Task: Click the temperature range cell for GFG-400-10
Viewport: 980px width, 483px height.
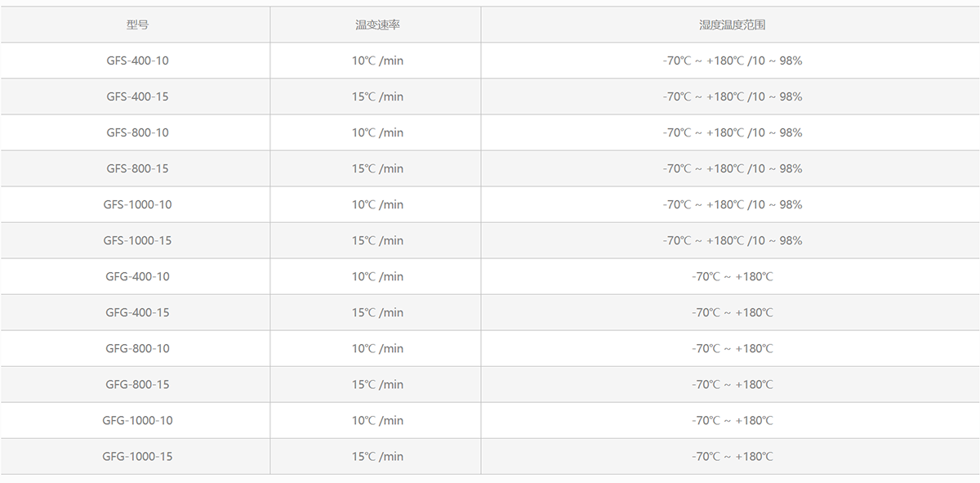Action: 732,276
